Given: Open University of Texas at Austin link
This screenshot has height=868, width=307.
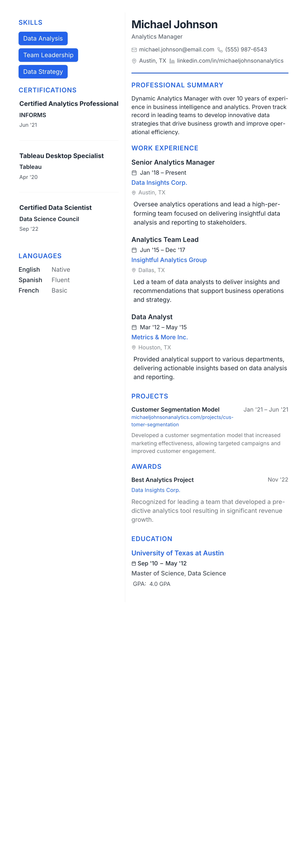Looking at the screenshot, I should coord(178,553).
